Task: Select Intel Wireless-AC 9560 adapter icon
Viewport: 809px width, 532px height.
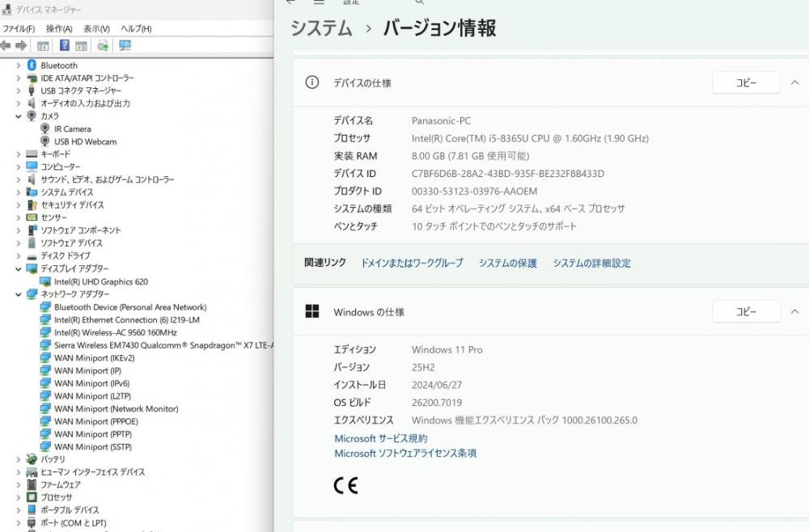Action: point(45,332)
